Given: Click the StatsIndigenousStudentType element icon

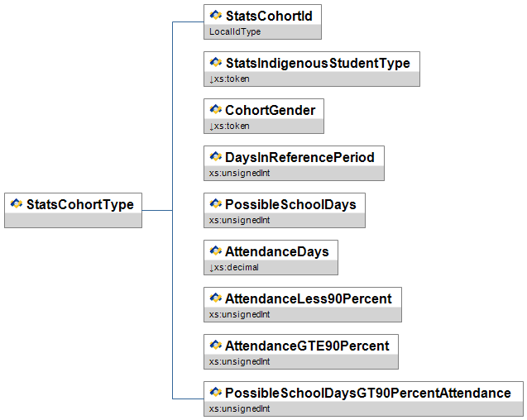Looking at the screenshot, I should point(216,63).
